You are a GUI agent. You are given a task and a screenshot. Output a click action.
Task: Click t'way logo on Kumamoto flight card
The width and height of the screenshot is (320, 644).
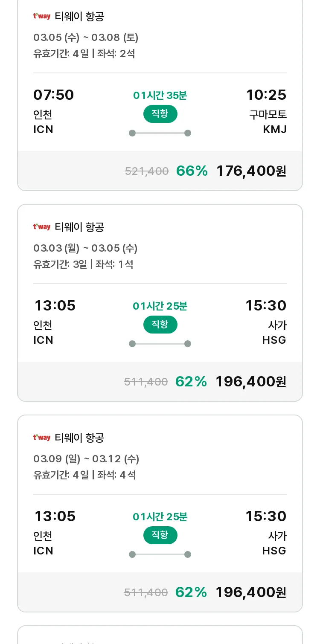(42, 16)
